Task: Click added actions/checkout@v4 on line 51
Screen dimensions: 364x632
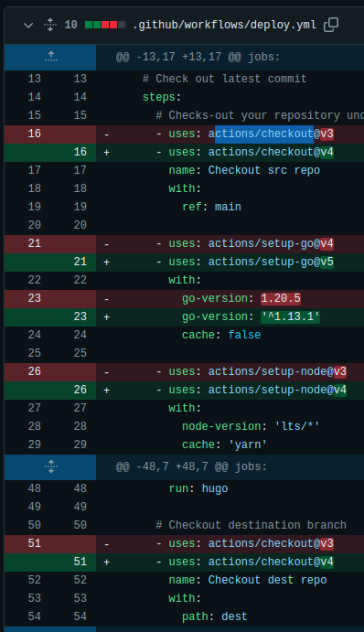Action: click(x=271, y=562)
